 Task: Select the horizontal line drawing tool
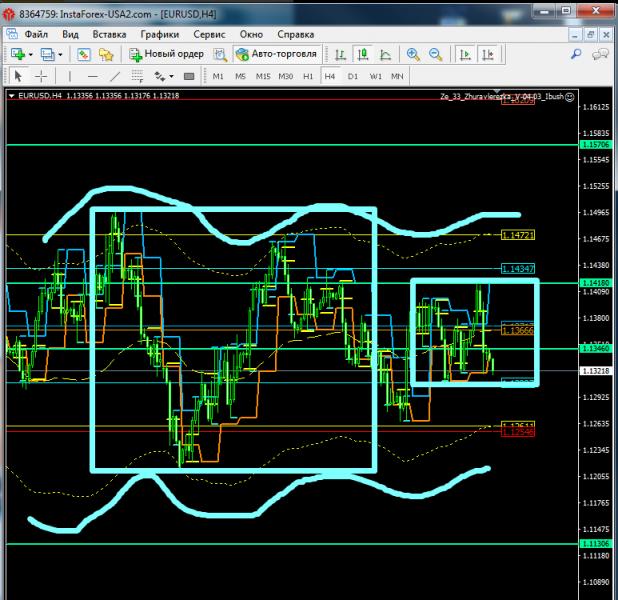click(93, 76)
